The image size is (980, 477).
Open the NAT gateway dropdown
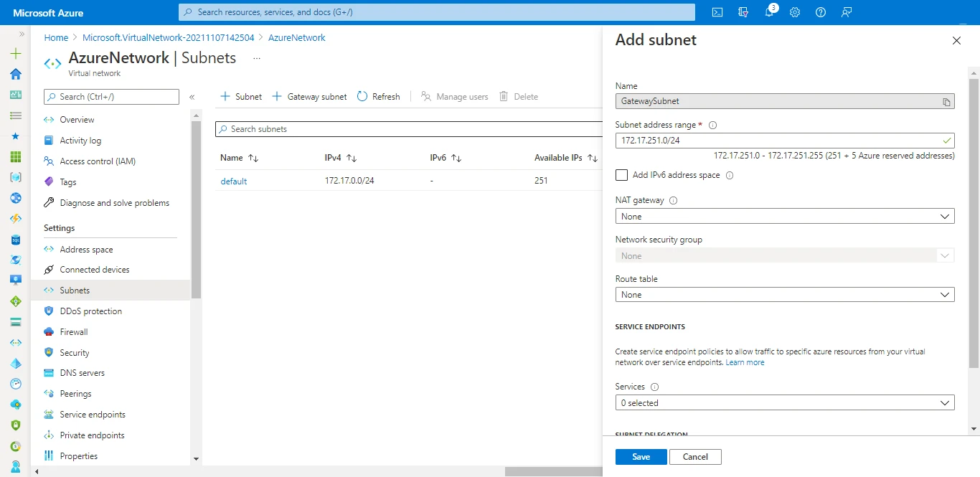click(x=784, y=216)
